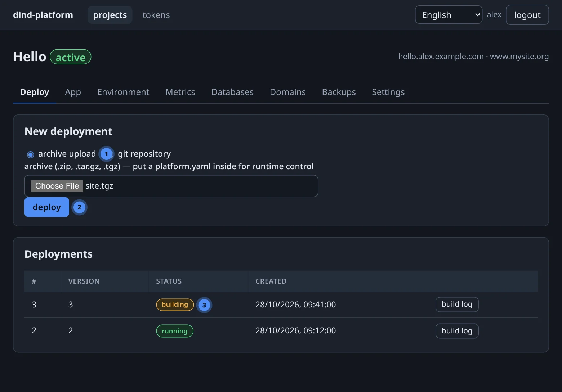
Task: Open the English language dropdown
Action: click(x=449, y=15)
